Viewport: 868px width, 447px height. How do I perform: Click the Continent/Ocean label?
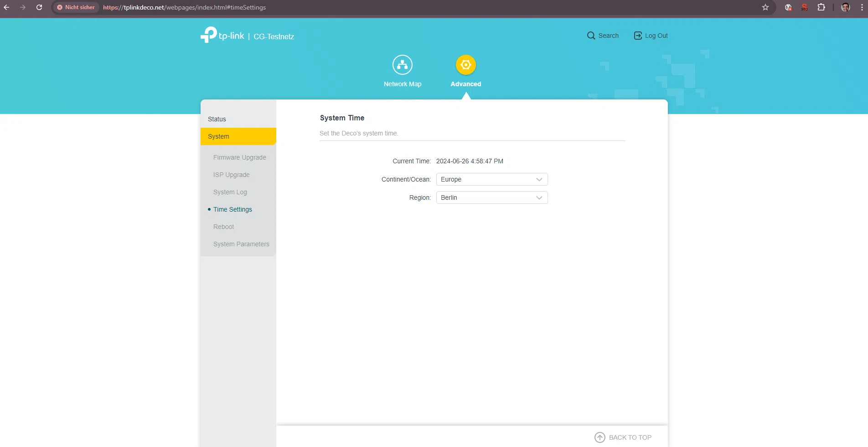[406, 179]
